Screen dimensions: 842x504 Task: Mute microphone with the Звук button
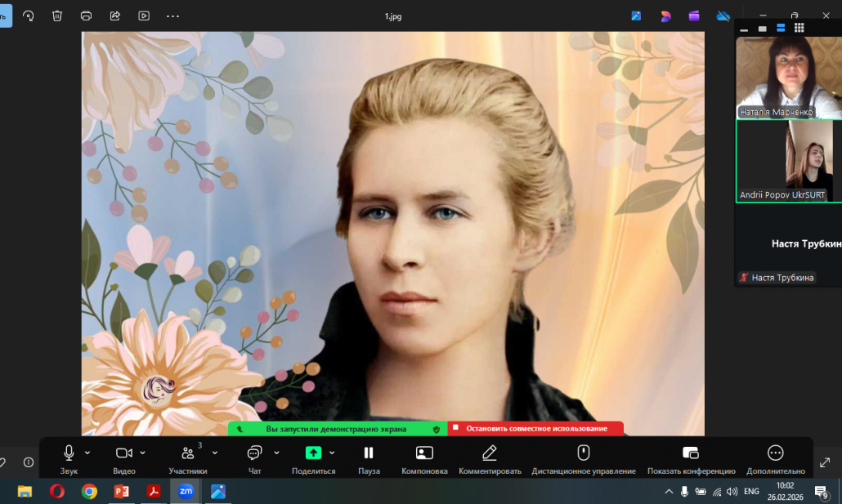click(x=69, y=453)
